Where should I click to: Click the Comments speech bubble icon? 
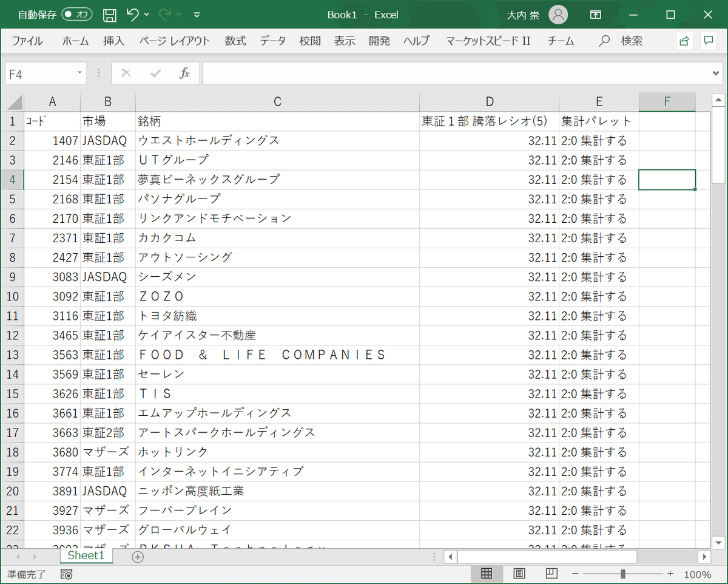click(707, 41)
